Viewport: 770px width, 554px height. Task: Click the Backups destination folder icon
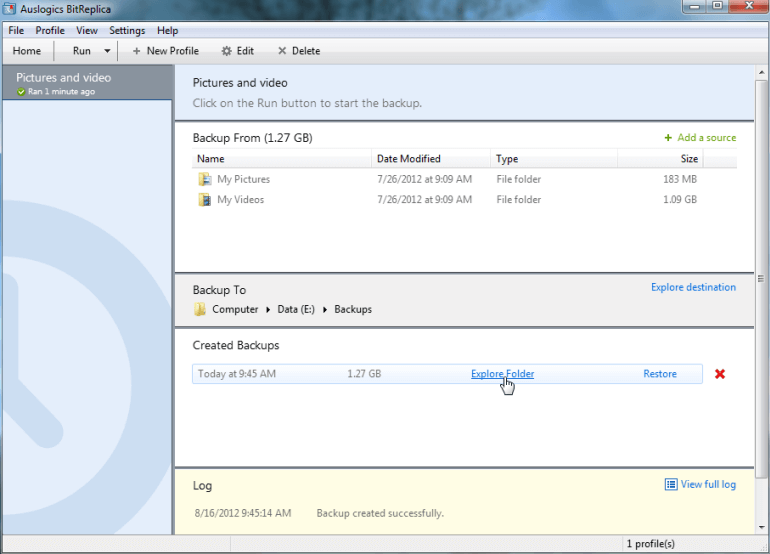tap(200, 309)
